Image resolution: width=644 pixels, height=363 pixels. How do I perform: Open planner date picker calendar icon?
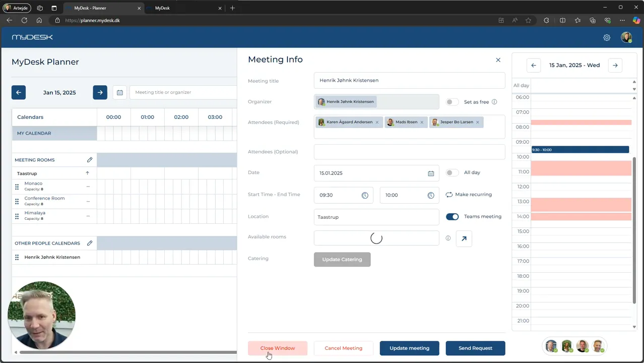click(x=120, y=92)
